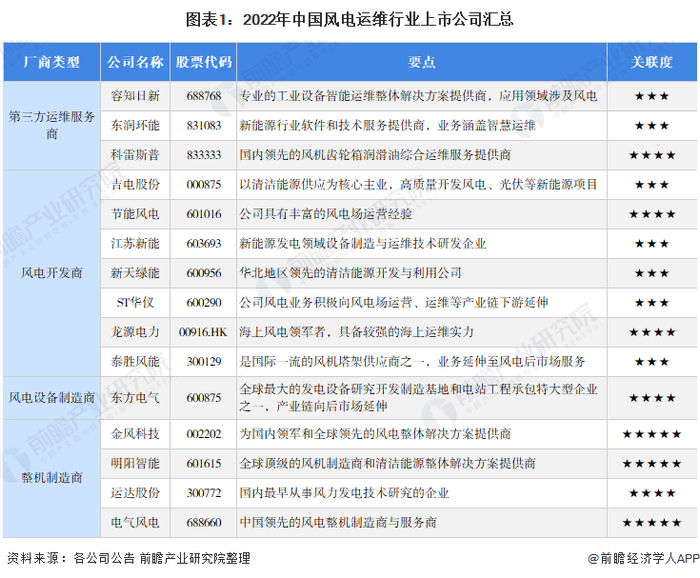700x578 pixels.
Task: Click company name 电气风电
Action: tap(135, 523)
